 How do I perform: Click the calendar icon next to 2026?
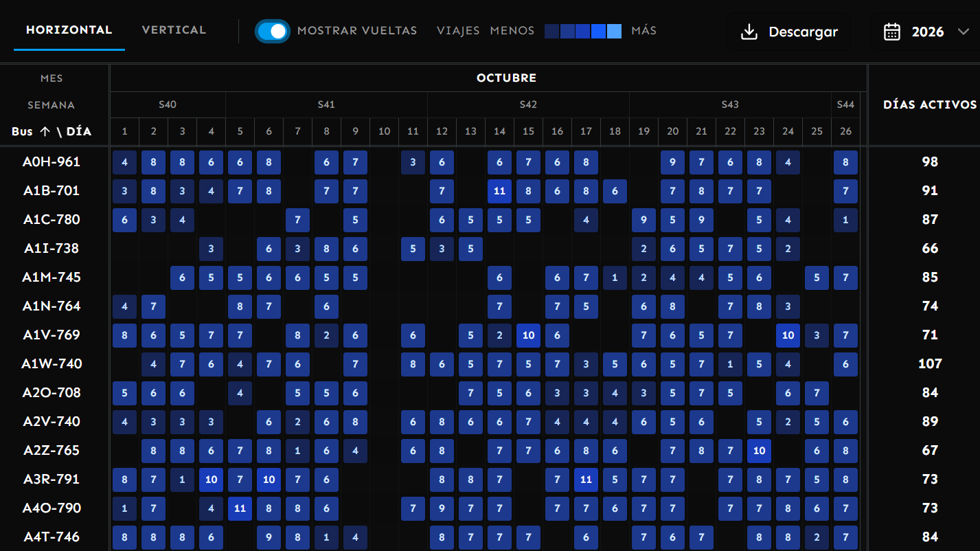pos(892,32)
